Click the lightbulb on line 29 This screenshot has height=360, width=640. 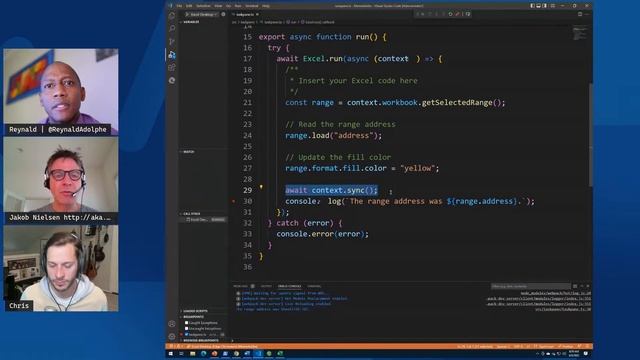(x=261, y=187)
